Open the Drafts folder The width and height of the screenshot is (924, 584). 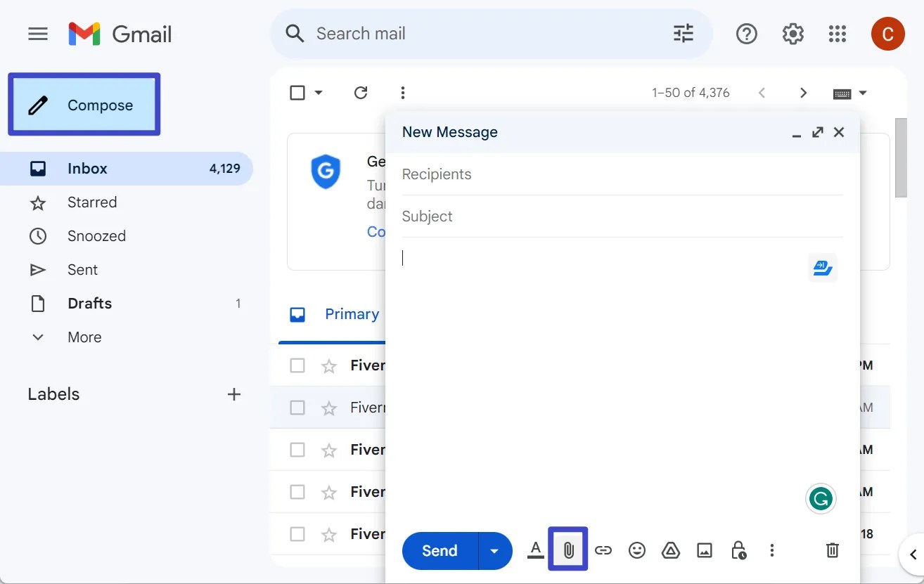point(89,303)
